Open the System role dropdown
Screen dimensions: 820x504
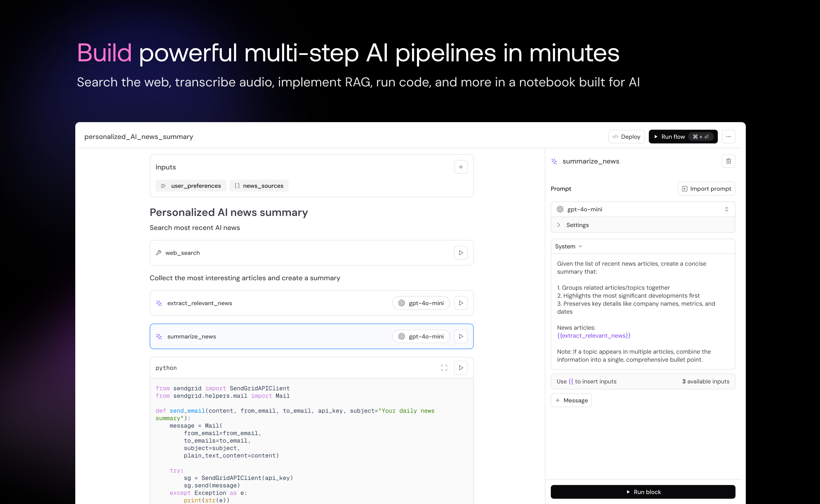(569, 246)
